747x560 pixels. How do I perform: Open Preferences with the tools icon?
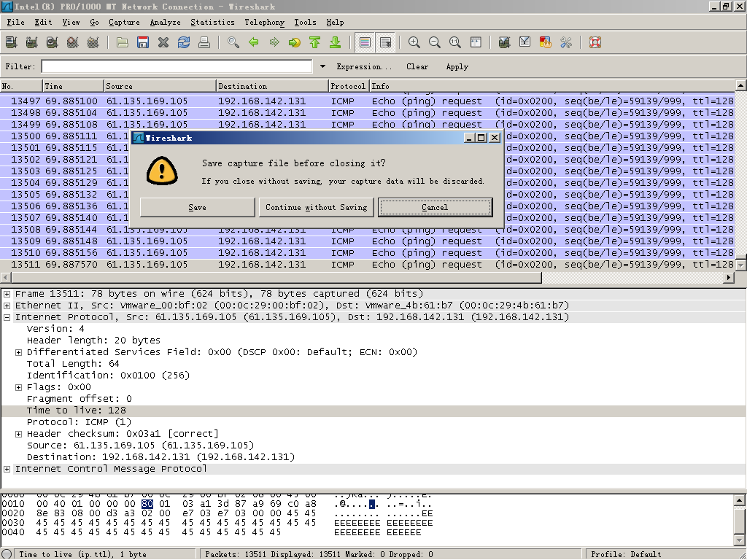coord(566,42)
